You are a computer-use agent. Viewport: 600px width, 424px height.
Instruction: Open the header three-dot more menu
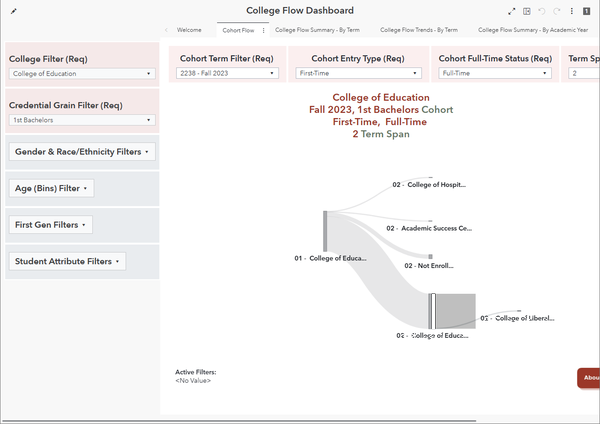coord(572,11)
